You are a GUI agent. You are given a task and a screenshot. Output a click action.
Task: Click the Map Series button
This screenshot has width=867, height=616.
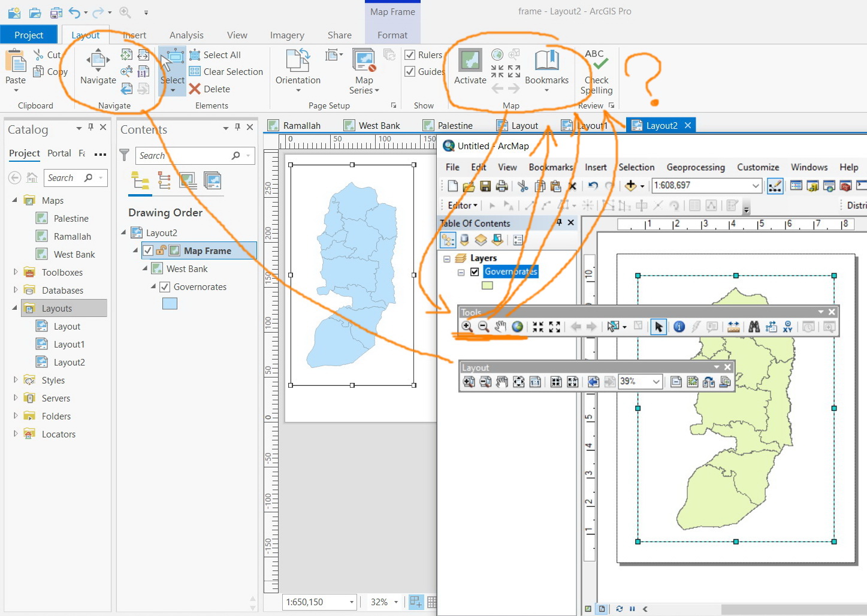pos(364,71)
